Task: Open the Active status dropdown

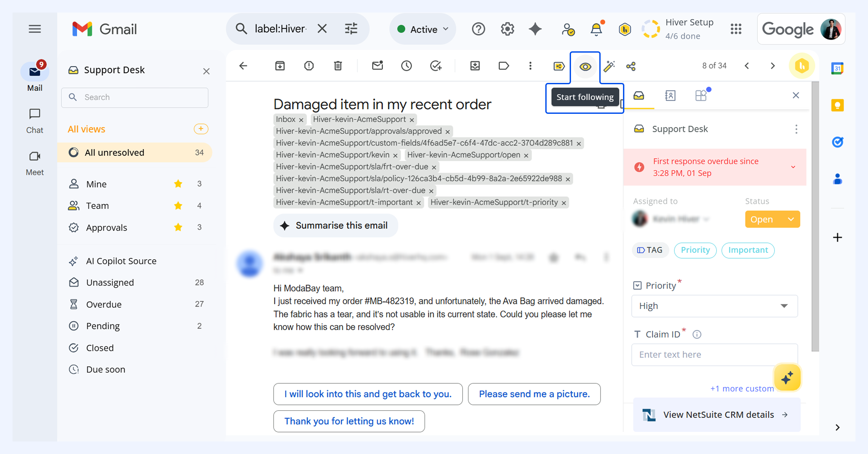Action: point(422,29)
